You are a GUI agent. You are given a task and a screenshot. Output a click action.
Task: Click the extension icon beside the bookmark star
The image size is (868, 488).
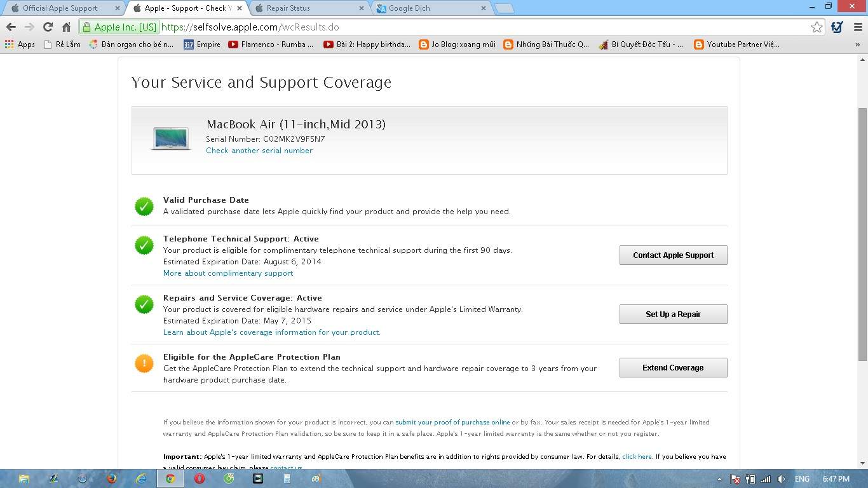click(837, 27)
